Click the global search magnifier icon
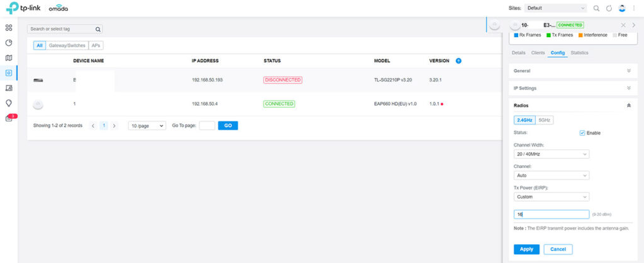The image size is (644, 263). tap(596, 8)
